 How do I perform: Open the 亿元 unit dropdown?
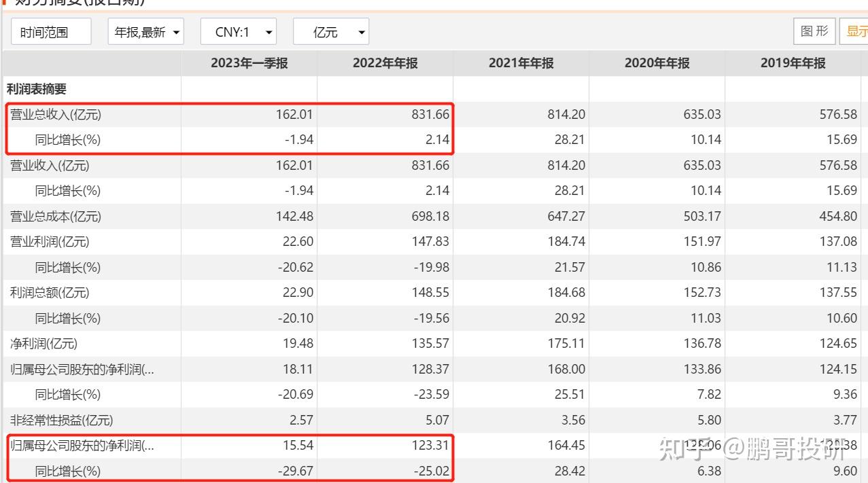point(331,32)
